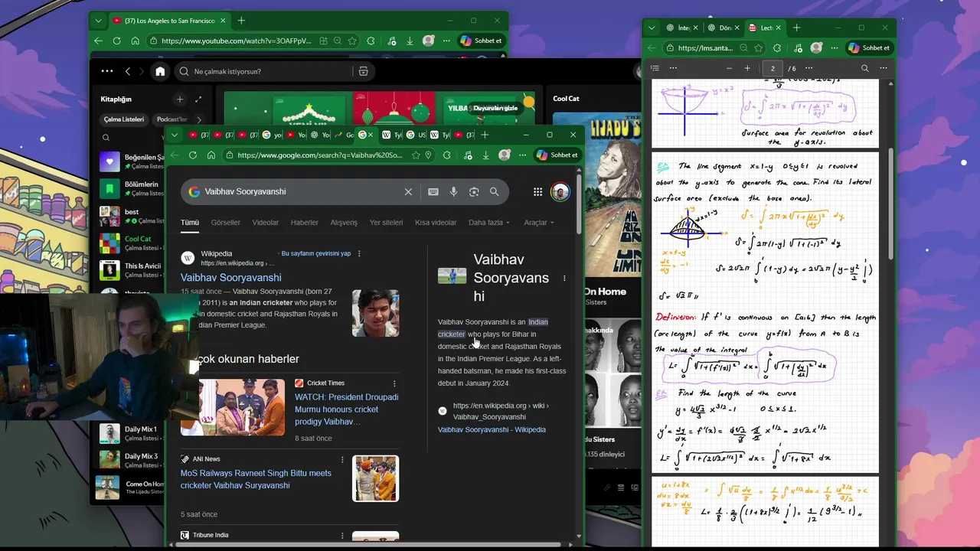Switch to the Haberler results tab

click(305, 223)
